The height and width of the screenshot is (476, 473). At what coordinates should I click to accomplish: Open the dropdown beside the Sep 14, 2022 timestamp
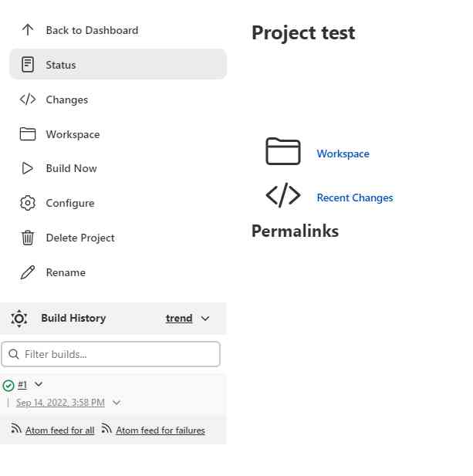pos(117,403)
